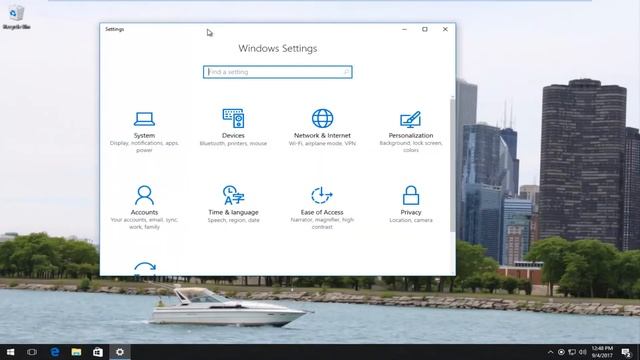Open the Network & Internet globe icon
The width and height of the screenshot is (640, 360).
(x=322, y=118)
